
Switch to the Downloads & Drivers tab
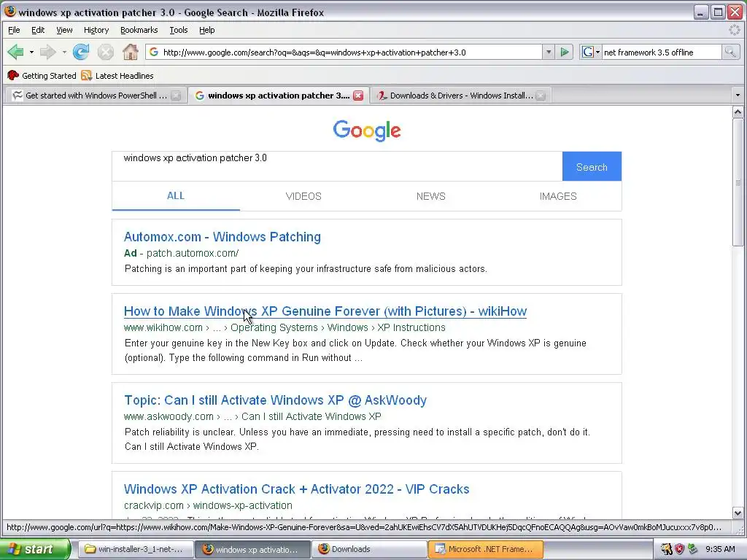pos(461,96)
